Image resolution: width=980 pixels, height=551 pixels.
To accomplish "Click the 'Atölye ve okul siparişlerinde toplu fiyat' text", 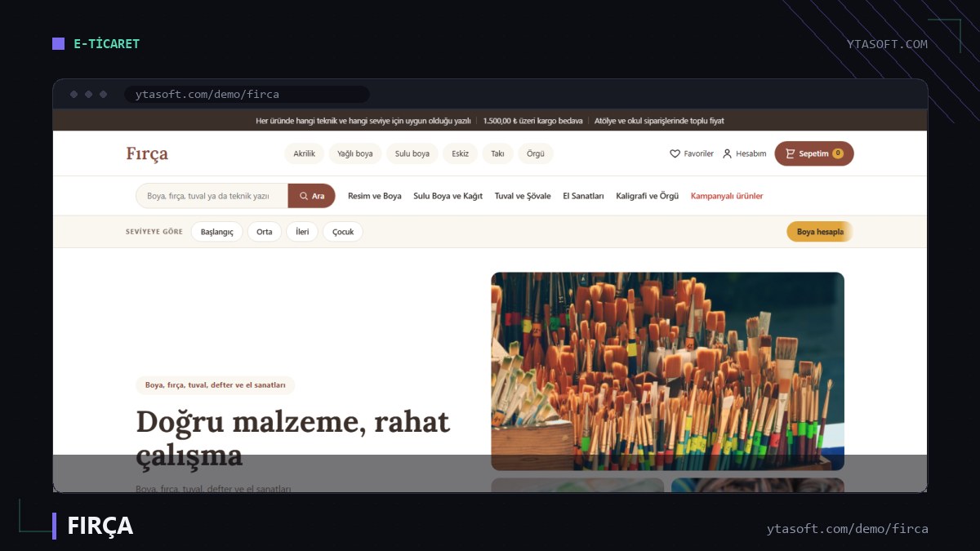I will (x=659, y=121).
